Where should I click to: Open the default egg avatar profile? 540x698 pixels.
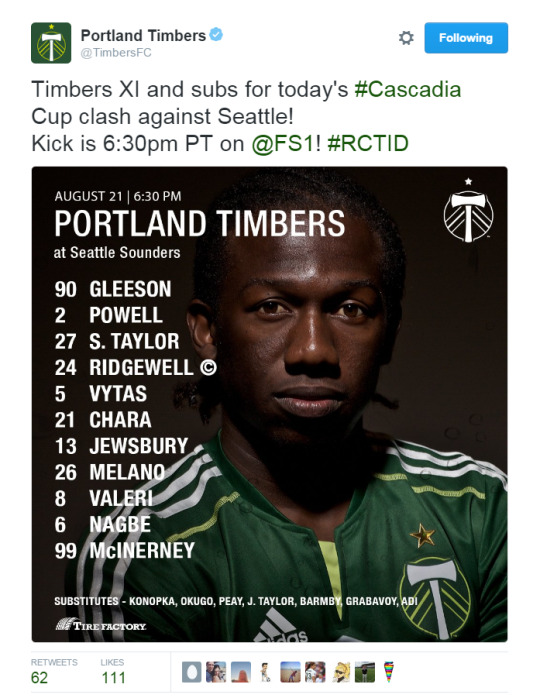pos(192,672)
